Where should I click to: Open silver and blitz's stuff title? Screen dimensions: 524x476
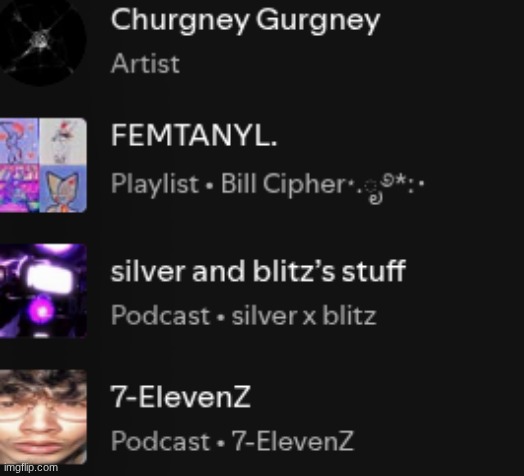pyautogui.click(x=258, y=271)
